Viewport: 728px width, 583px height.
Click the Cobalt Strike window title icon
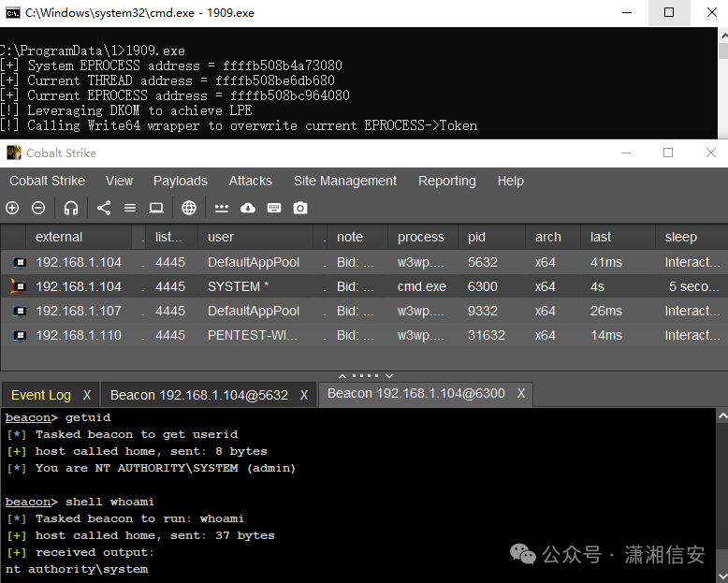click(x=13, y=153)
